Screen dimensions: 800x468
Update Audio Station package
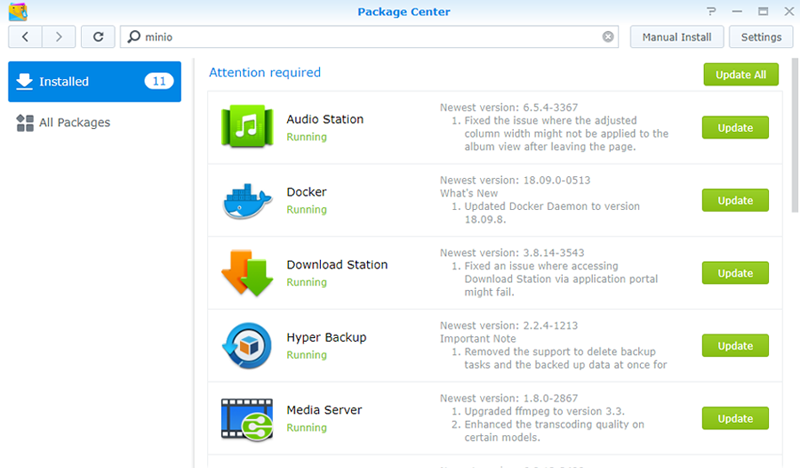[735, 128]
